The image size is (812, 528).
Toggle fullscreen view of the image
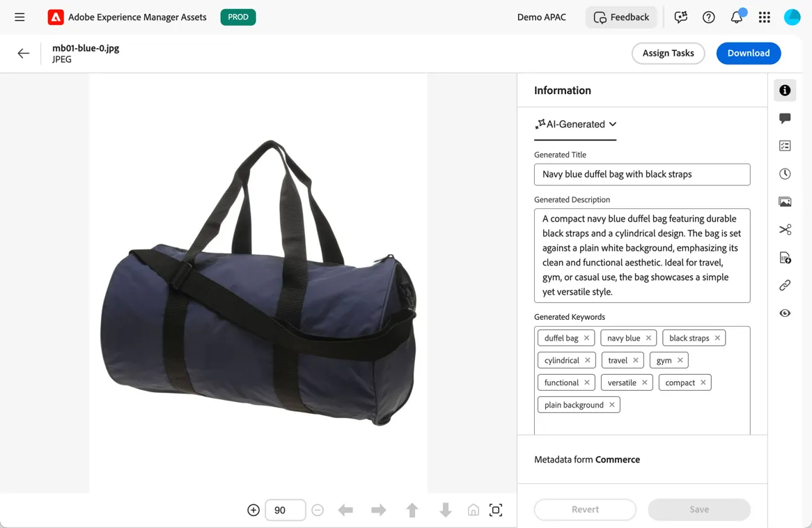tap(496, 510)
